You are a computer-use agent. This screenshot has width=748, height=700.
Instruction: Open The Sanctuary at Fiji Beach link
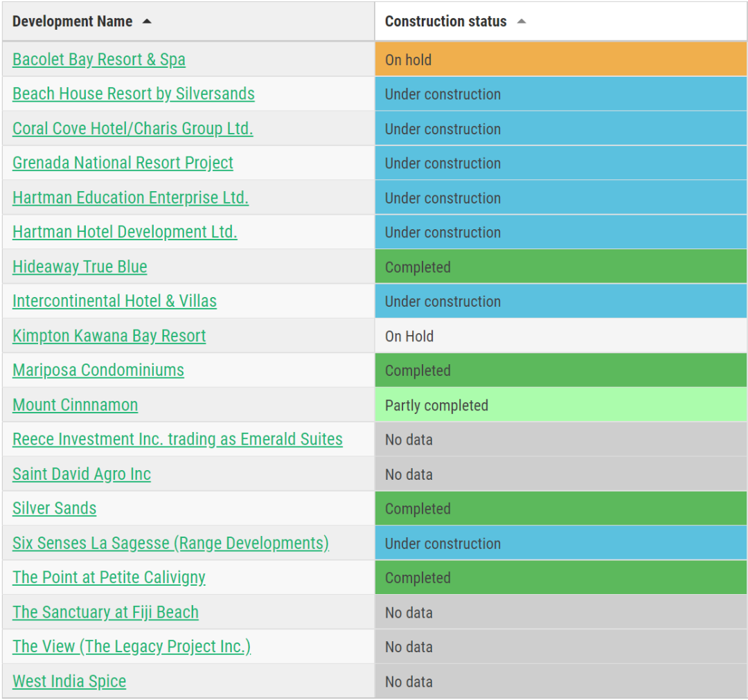pos(105,613)
